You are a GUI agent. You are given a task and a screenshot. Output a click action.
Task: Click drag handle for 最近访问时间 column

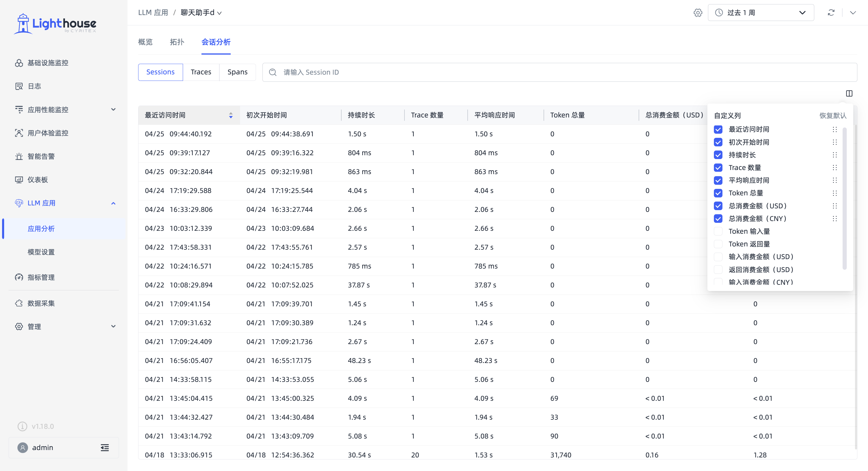tap(835, 129)
